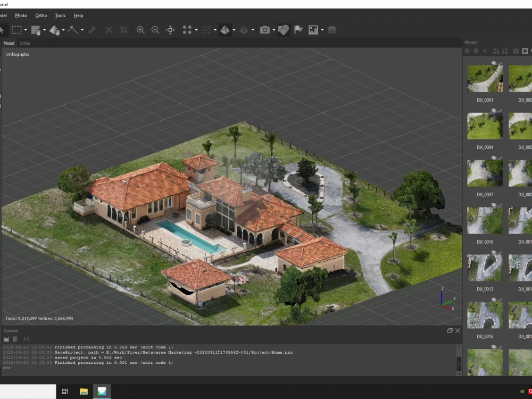Enable selected cameras with the check icon
This screenshot has width=532, height=399.
[x=467, y=51]
